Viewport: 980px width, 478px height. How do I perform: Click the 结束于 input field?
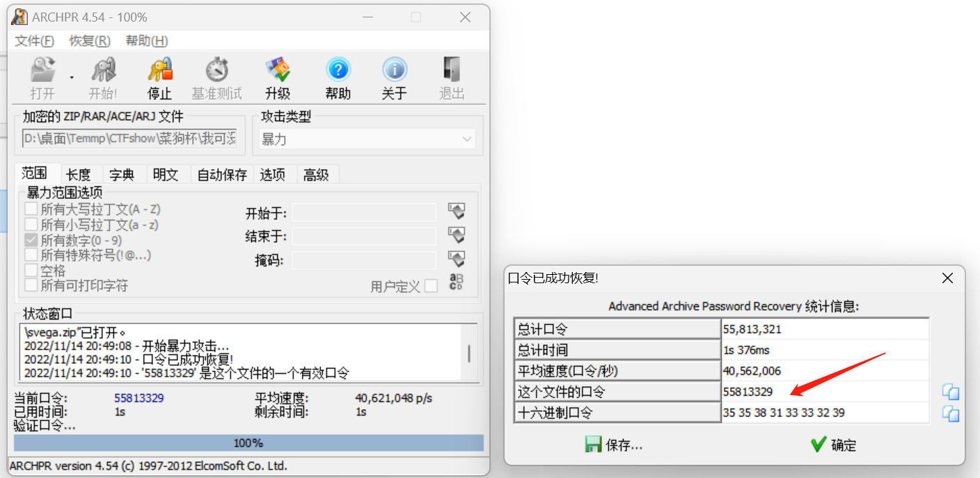tap(364, 236)
